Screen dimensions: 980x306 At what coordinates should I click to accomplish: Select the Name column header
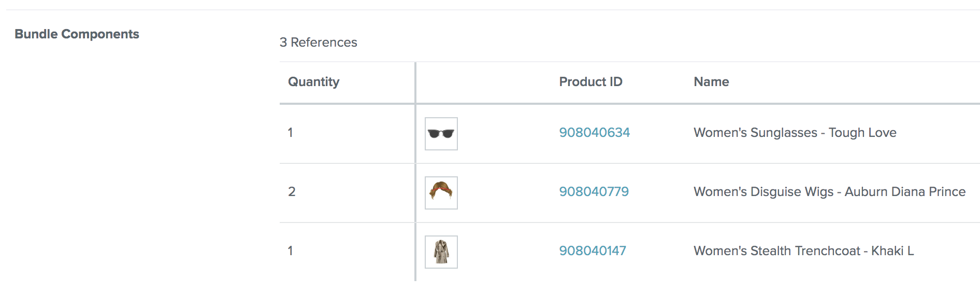pyautogui.click(x=711, y=82)
